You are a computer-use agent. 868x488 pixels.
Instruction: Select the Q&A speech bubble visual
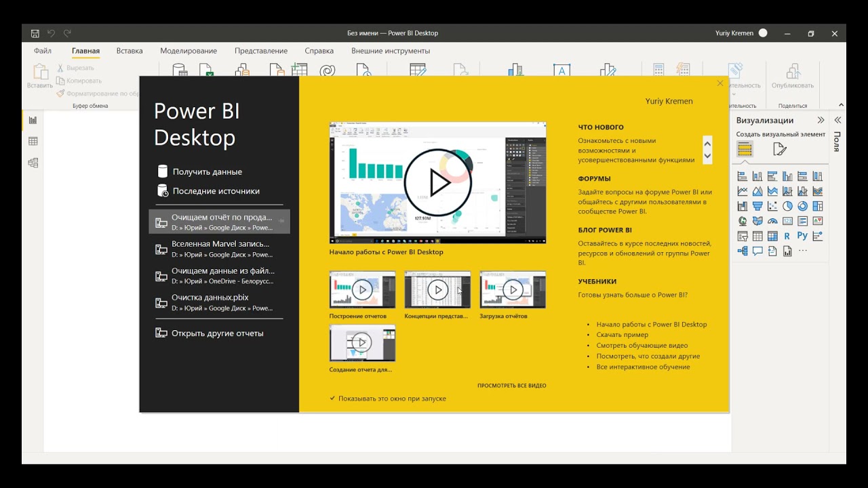point(757,251)
